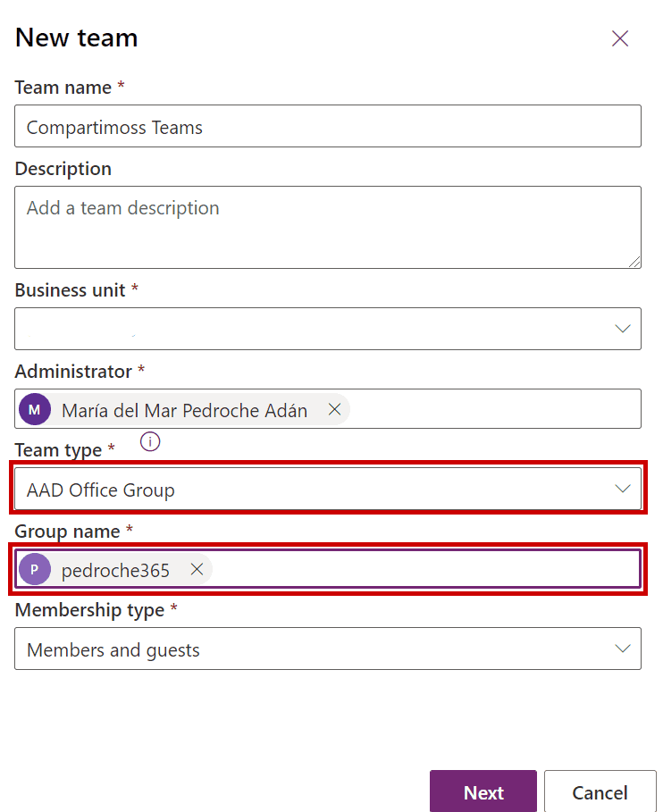Click the Team name input field
Viewport: 663px width, 812px height.
(327, 126)
